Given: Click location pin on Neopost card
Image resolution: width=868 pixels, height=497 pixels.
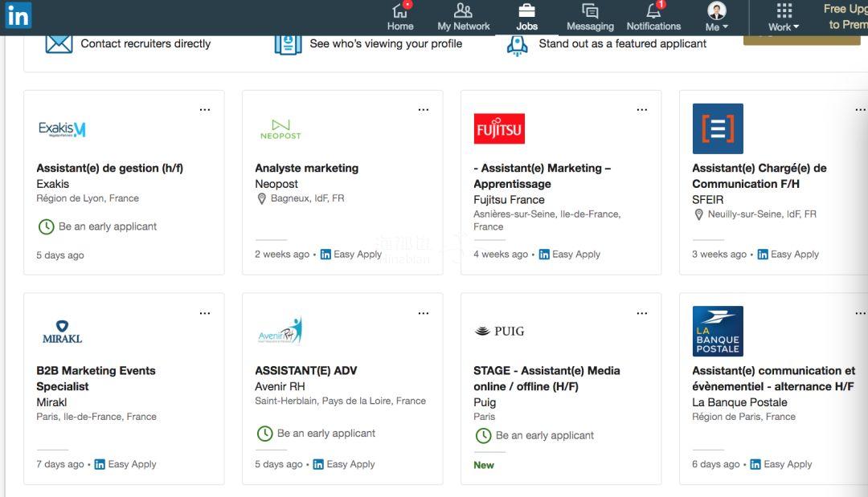Looking at the screenshot, I should (262, 198).
